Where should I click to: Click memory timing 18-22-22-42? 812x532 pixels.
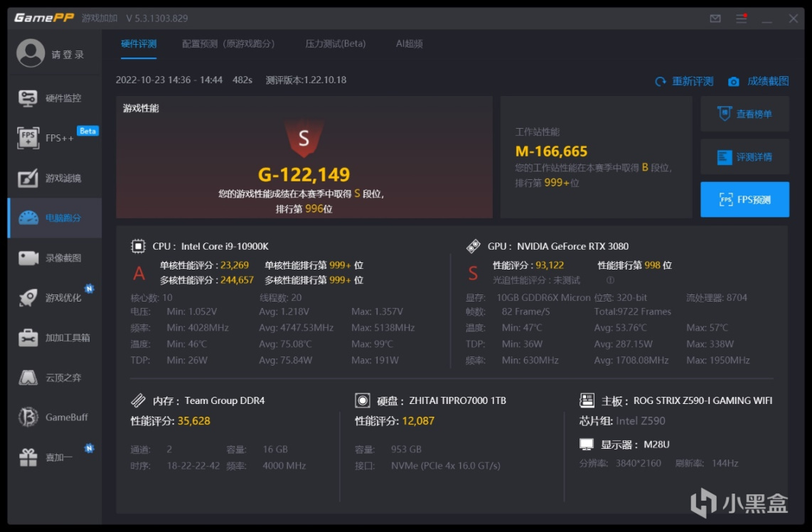click(193, 466)
